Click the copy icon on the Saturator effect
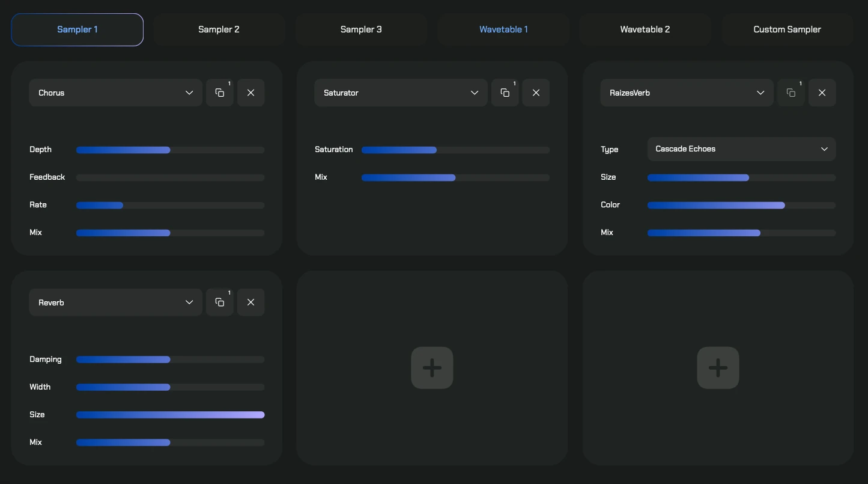This screenshot has height=484, width=868. click(x=505, y=93)
